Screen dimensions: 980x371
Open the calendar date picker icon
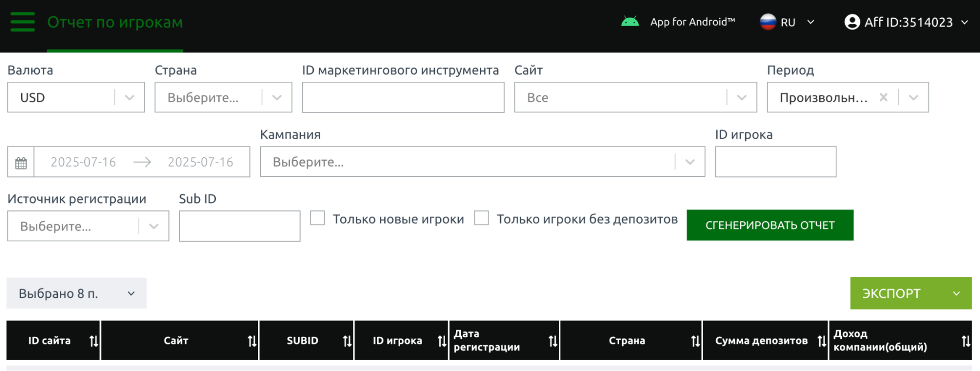click(x=21, y=163)
